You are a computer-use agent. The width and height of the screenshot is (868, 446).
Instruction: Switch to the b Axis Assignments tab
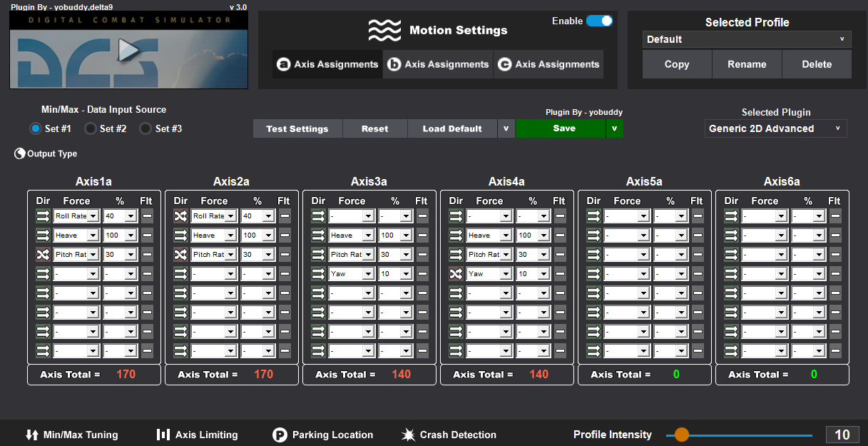tap(438, 64)
